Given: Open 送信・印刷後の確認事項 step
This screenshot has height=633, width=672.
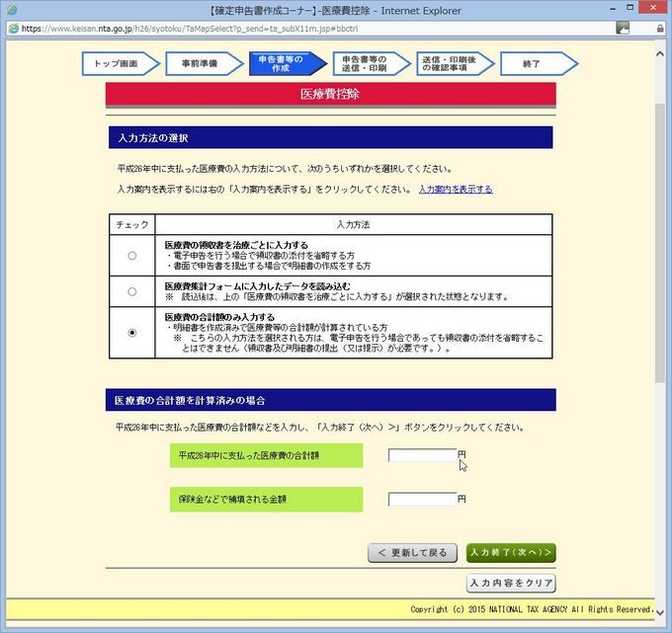Looking at the screenshot, I should coord(456,64).
